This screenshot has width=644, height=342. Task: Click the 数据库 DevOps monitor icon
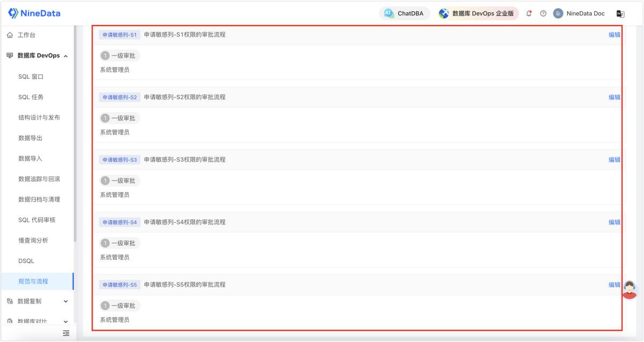pyautogui.click(x=10, y=55)
